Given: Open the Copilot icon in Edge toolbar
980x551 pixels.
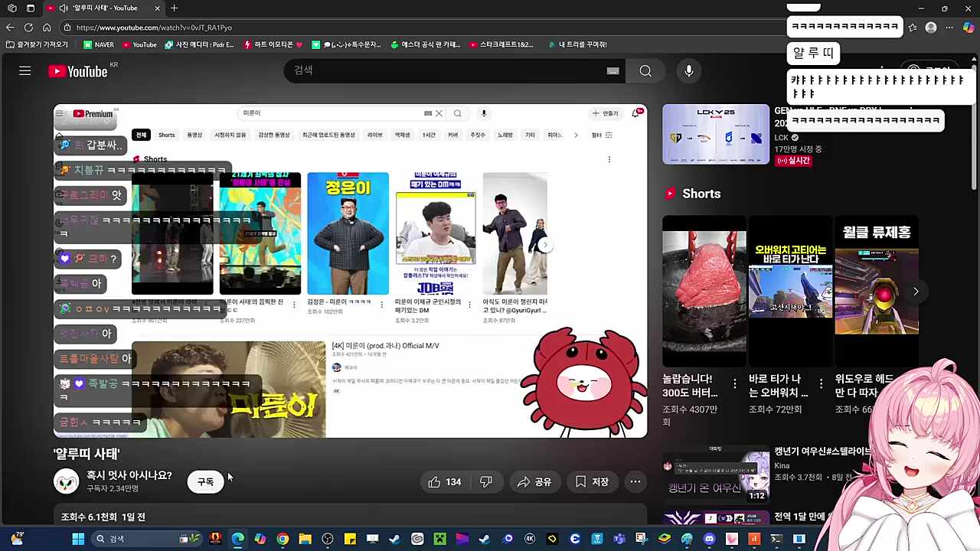Looking at the screenshot, I should tap(969, 28).
